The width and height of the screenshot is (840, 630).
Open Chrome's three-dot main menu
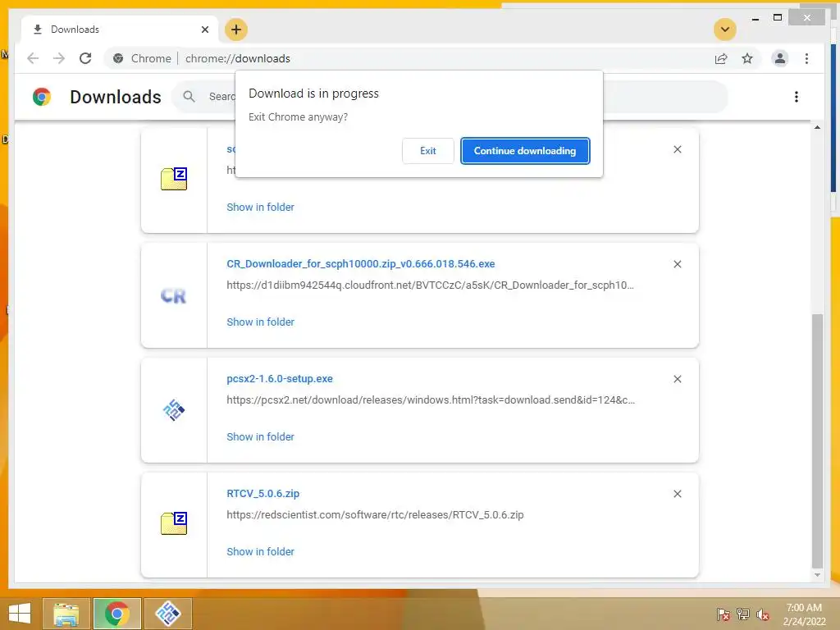(x=806, y=58)
